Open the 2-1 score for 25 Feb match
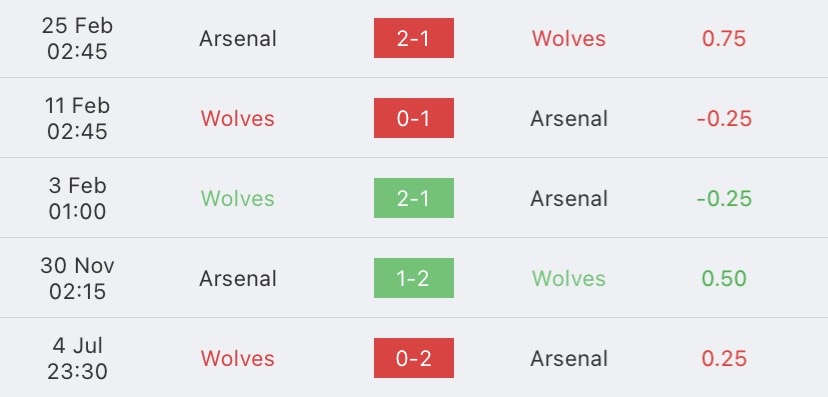This screenshot has height=397, width=828. (413, 38)
